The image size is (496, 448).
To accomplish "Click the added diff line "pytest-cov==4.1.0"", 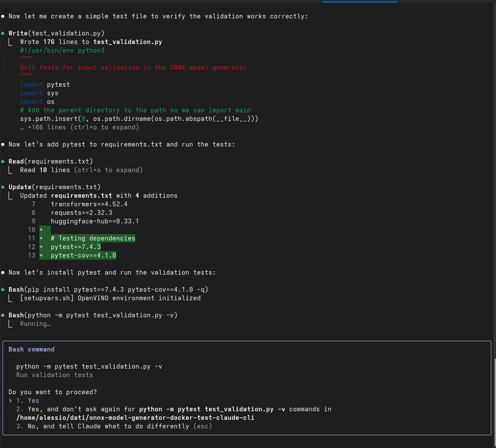I will click(x=83, y=255).
